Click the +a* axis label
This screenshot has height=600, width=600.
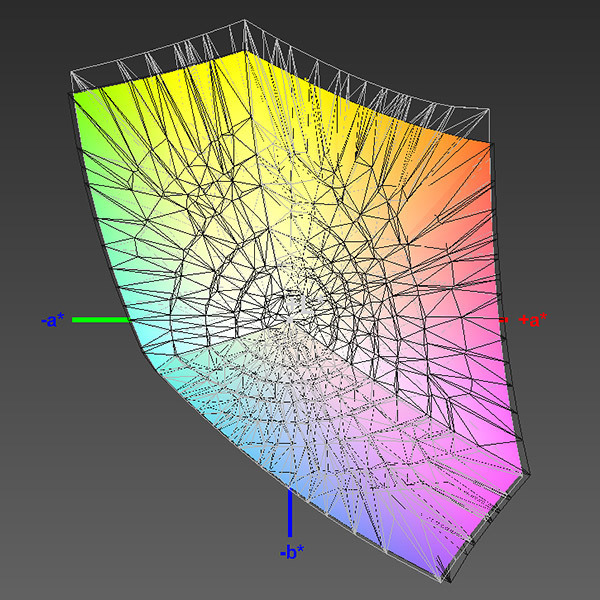pyautogui.click(x=533, y=320)
